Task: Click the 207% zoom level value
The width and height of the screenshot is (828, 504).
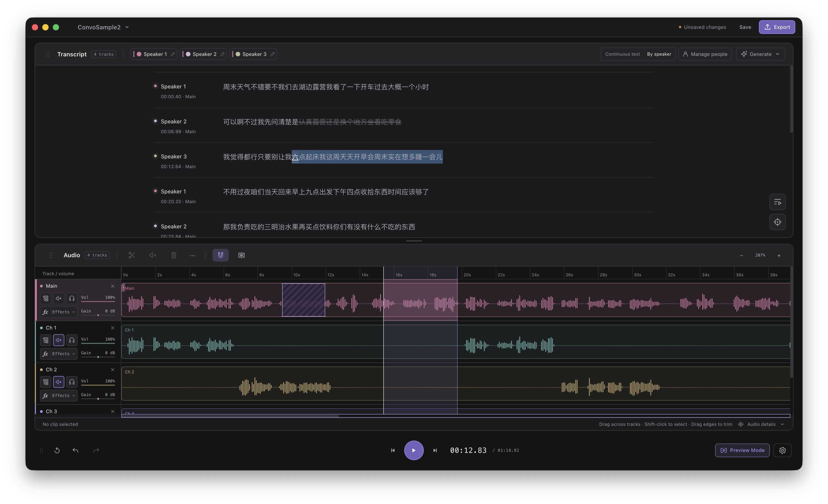Action: coord(760,255)
